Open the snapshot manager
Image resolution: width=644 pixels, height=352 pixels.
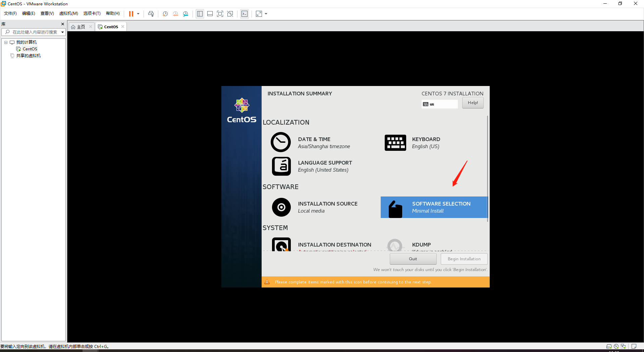[x=185, y=14]
